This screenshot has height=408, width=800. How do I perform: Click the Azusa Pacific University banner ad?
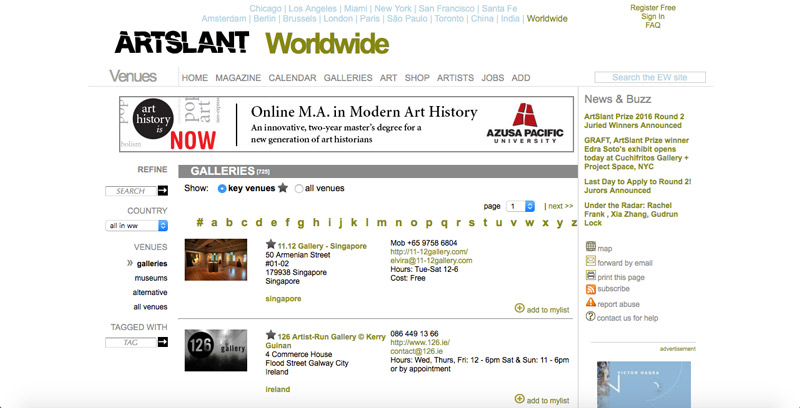tap(346, 124)
